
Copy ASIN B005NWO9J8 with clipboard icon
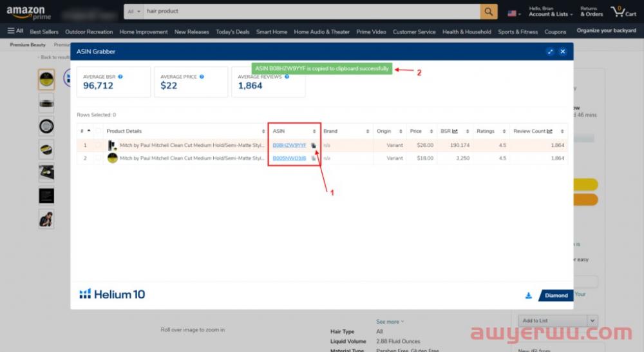tap(314, 159)
